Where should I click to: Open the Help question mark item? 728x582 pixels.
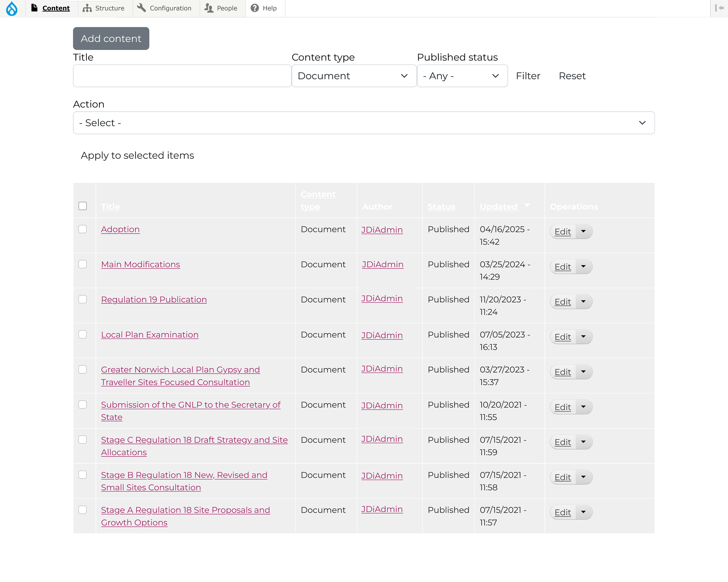pos(264,8)
